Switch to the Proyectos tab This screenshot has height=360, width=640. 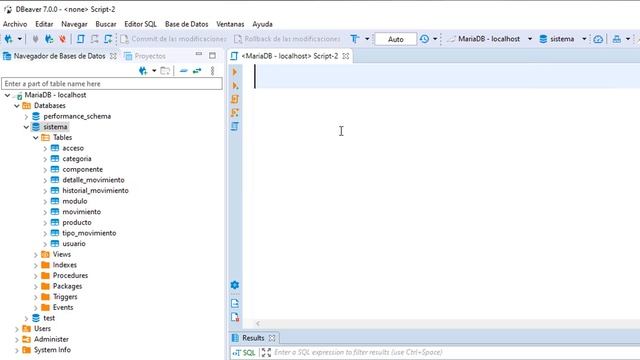[145, 56]
